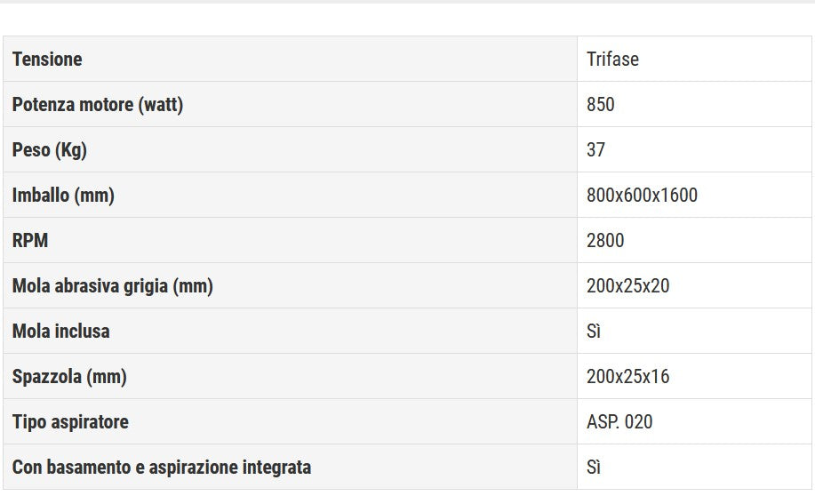Click the Peso (Kg) label
Viewport: 815px width, 504px height.
pos(50,150)
